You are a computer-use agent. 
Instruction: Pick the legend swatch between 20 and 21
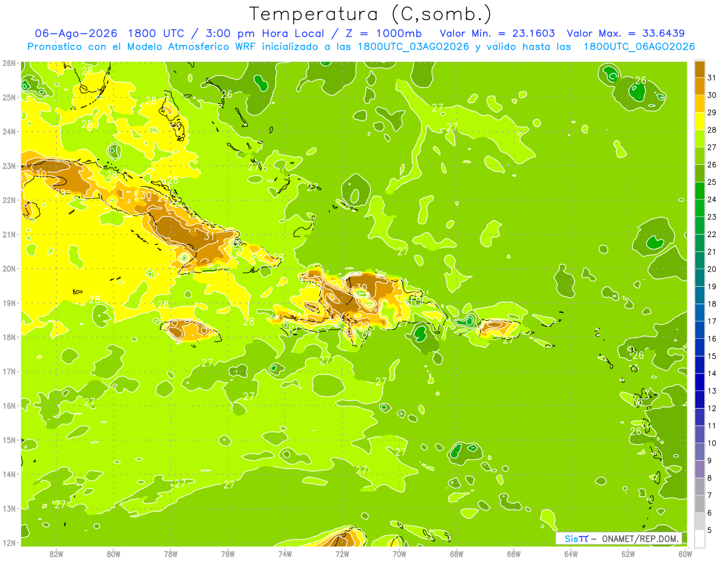[x=699, y=260]
